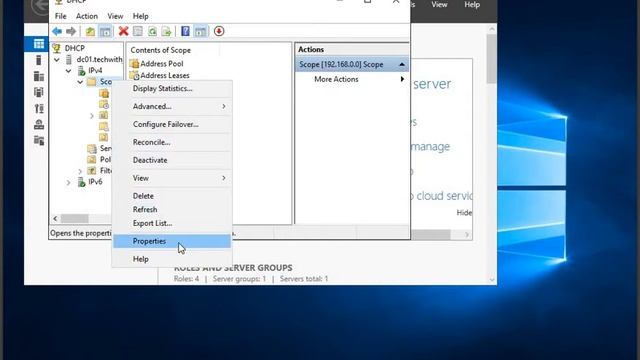Image resolution: width=640 pixels, height=360 pixels.
Task: Click the Export List toolbar icon
Action: (x=166, y=31)
